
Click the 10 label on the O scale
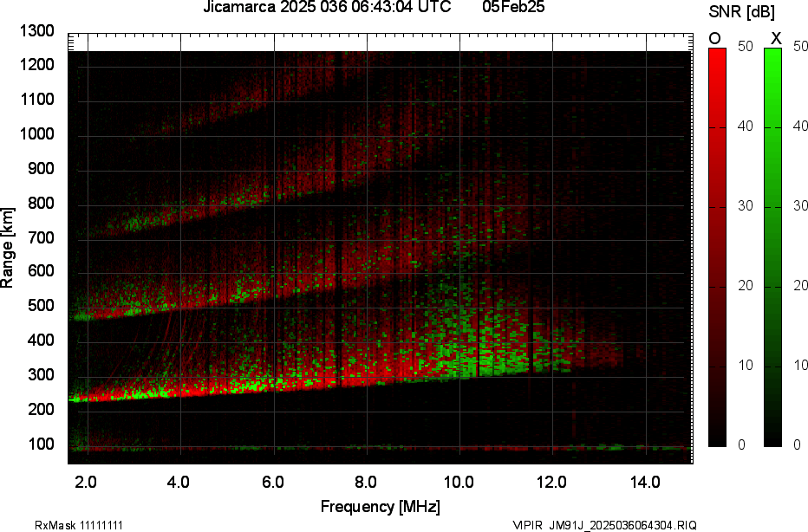pos(746,365)
